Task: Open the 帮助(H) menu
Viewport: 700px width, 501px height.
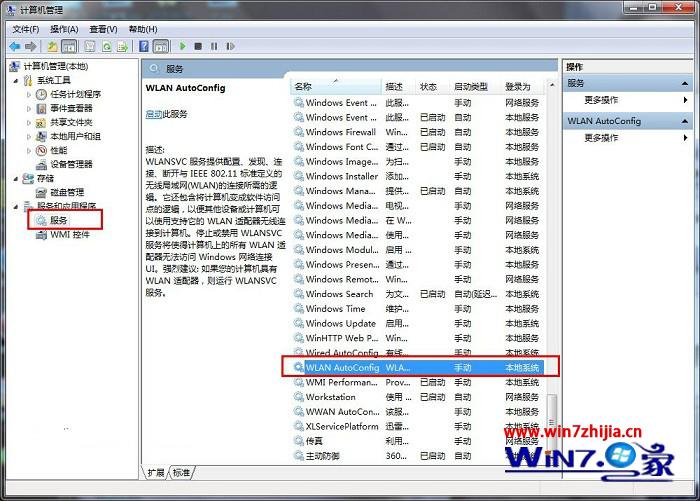Action: (x=143, y=29)
